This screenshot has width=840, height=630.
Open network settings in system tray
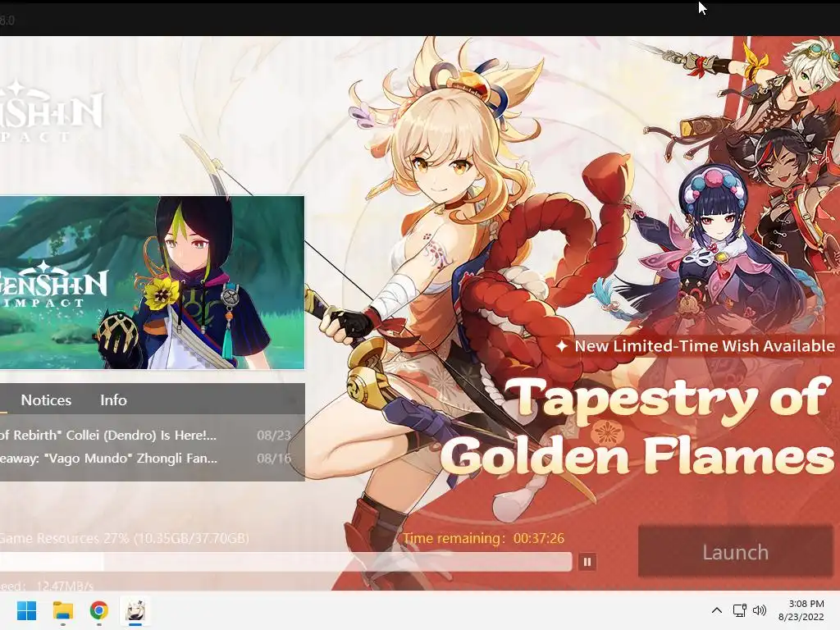[740, 610]
